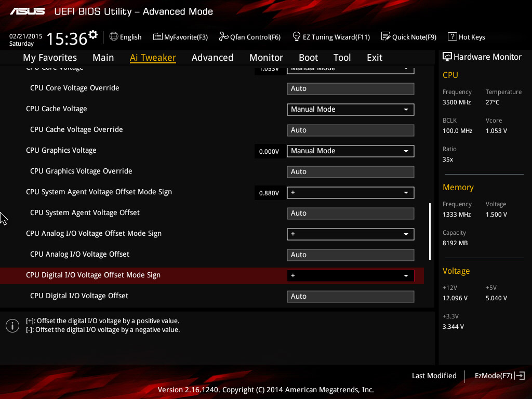Click the Hardware Monitor screen icon
Viewport: 532px width, 399px height.
click(447, 57)
